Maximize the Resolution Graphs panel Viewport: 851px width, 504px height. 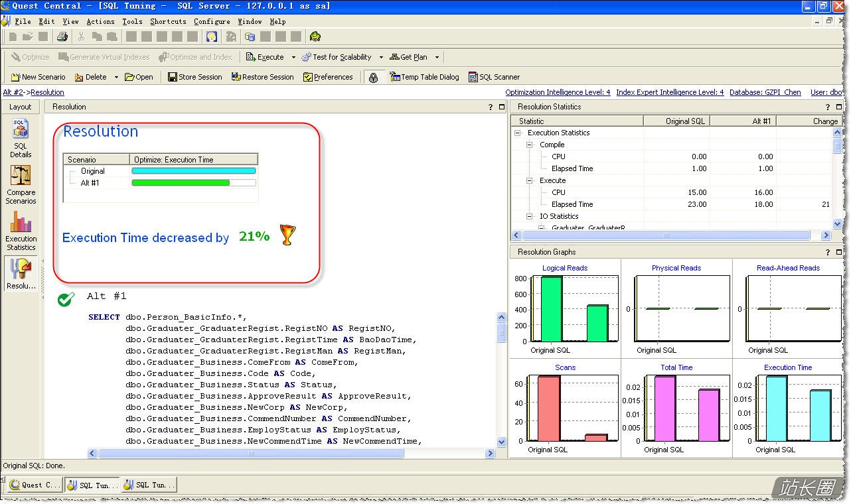pos(839,252)
